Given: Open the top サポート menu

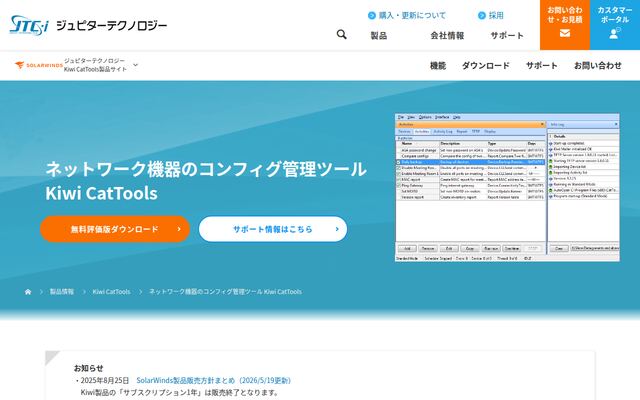Looking at the screenshot, I should 507,36.
